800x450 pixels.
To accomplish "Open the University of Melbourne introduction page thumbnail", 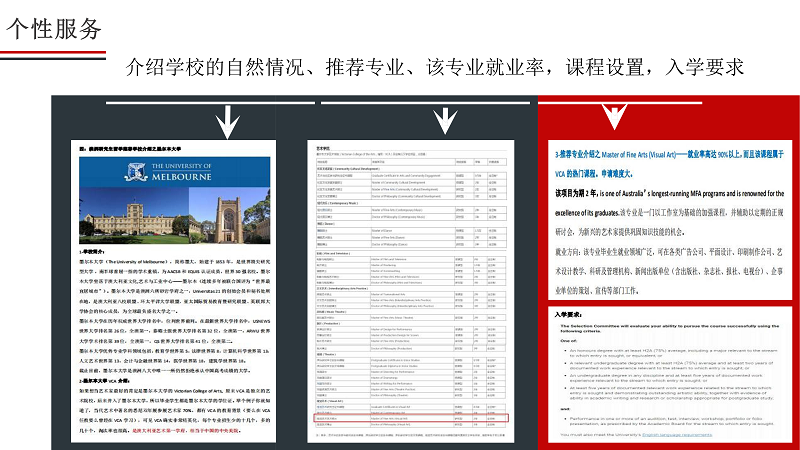I will [x=173, y=291].
